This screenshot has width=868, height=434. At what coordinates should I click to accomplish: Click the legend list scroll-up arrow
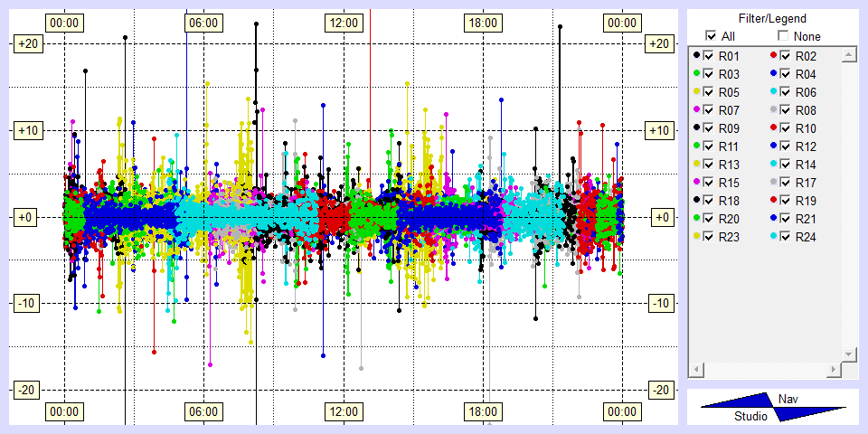pos(848,56)
